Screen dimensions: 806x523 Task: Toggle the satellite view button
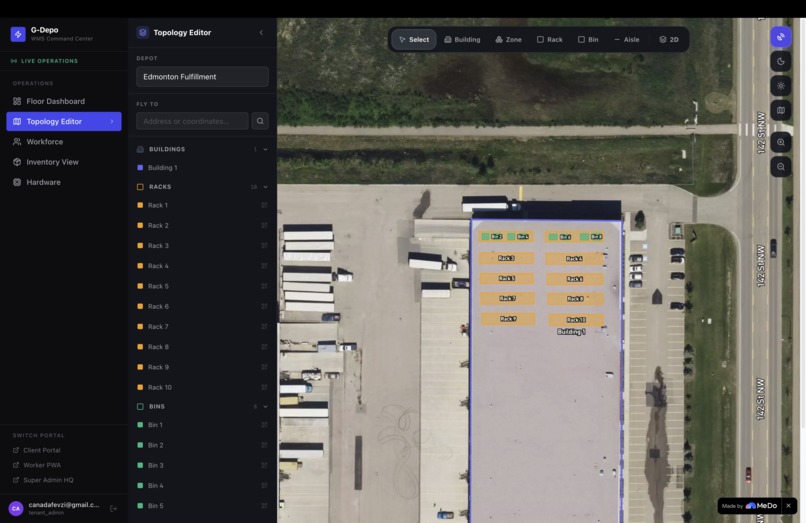point(781,37)
